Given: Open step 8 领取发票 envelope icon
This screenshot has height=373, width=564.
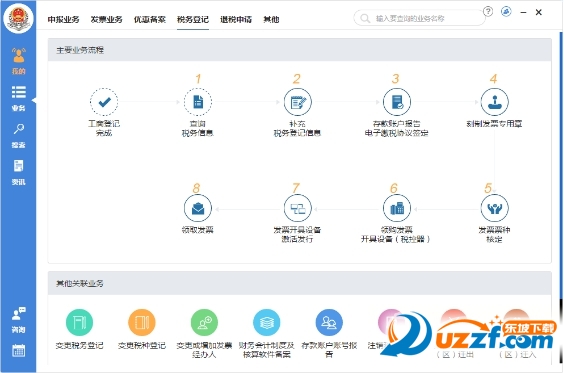Looking at the screenshot, I should coord(198,208).
